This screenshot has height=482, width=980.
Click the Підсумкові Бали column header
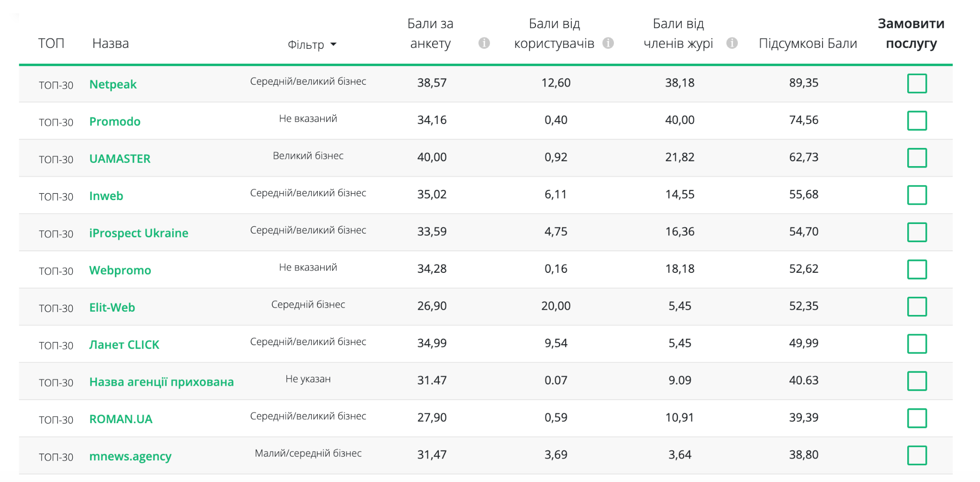click(x=808, y=44)
